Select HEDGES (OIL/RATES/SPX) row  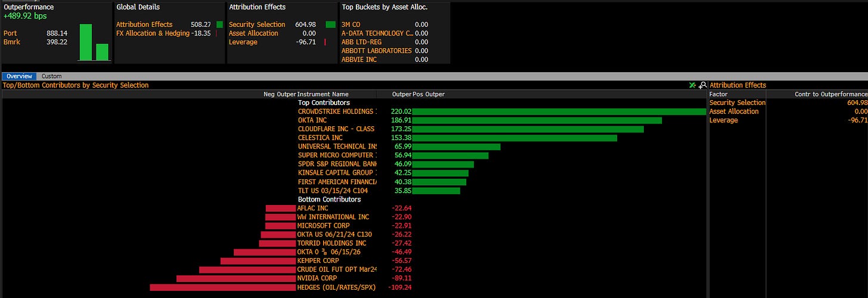pyautogui.click(x=336, y=287)
